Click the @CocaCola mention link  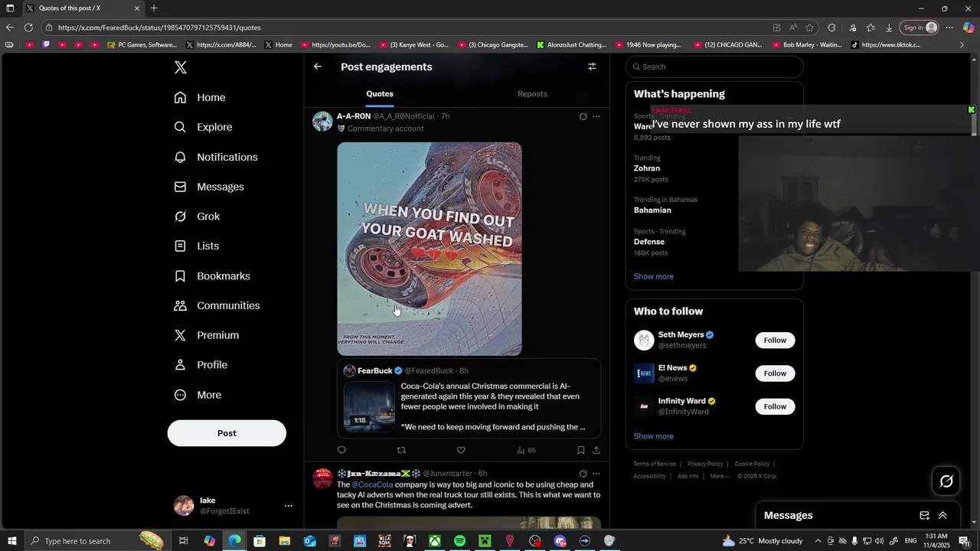pos(372,484)
